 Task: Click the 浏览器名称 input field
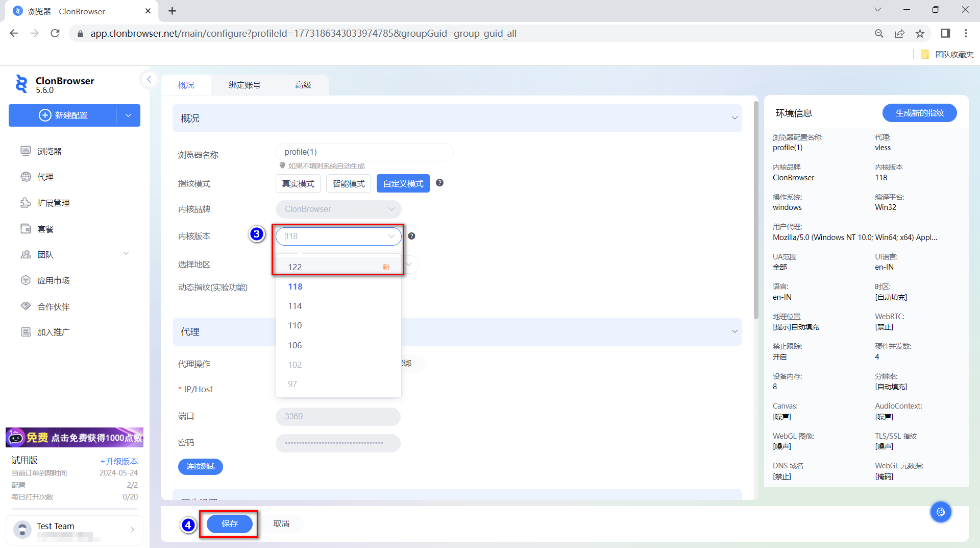[364, 152]
